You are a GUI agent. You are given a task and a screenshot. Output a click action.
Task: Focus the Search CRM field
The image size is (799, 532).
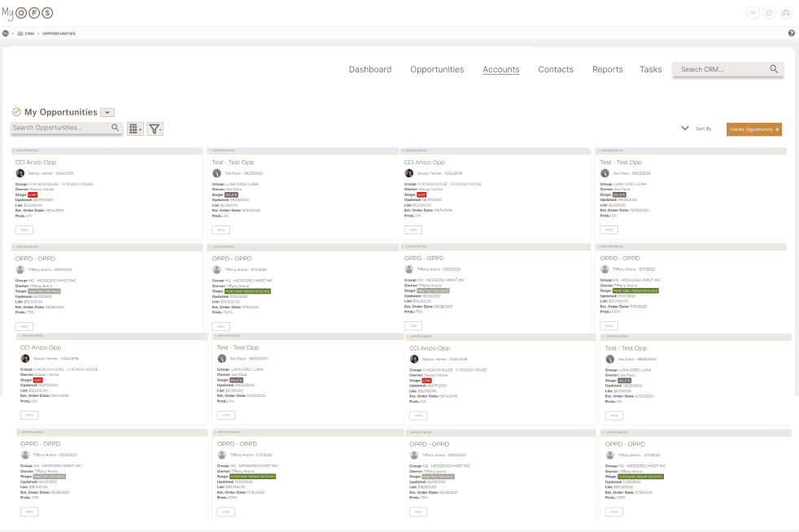click(727, 69)
